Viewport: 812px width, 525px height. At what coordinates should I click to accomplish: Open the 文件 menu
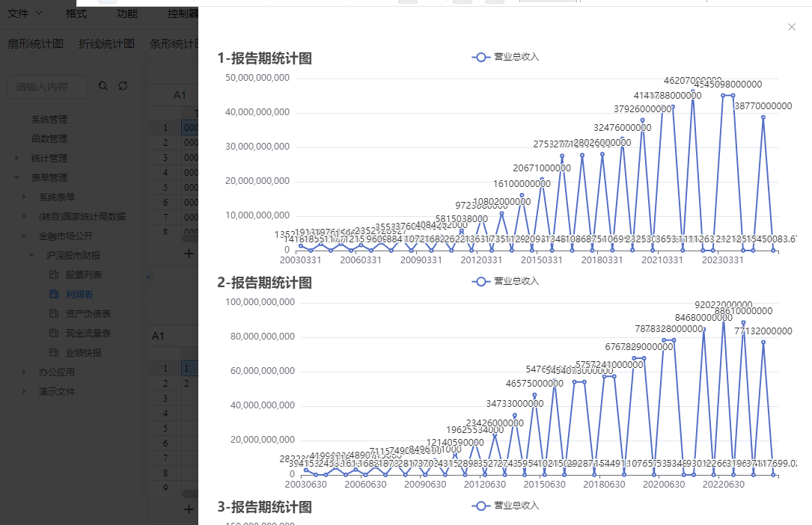[25, 13]
